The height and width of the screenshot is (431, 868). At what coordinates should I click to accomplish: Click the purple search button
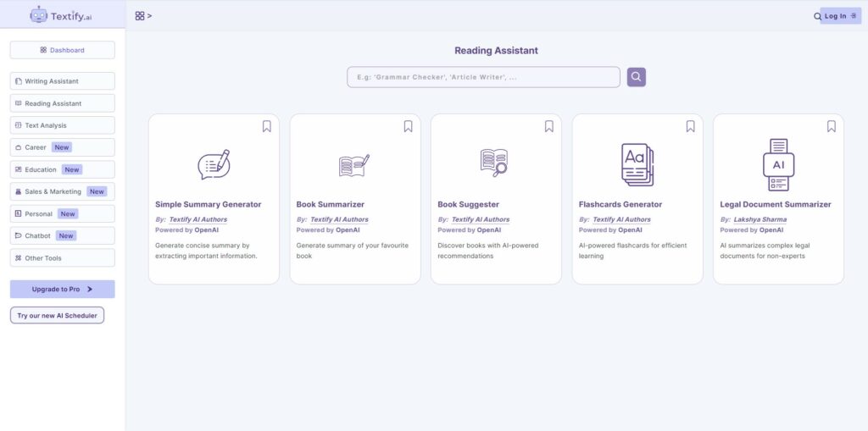636,77
